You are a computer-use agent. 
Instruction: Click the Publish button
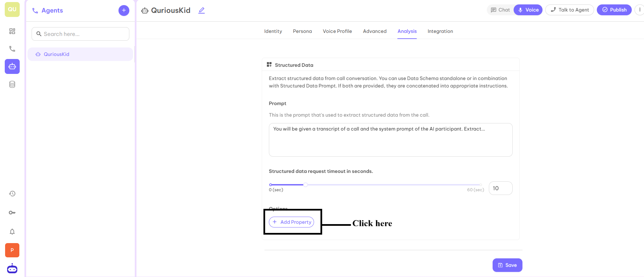614,10
